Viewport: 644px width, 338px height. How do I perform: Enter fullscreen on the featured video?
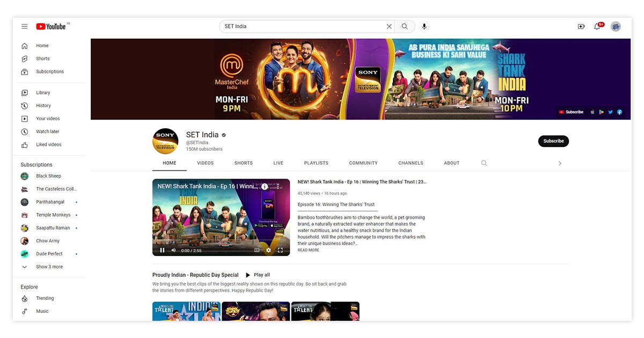[280, 250]
